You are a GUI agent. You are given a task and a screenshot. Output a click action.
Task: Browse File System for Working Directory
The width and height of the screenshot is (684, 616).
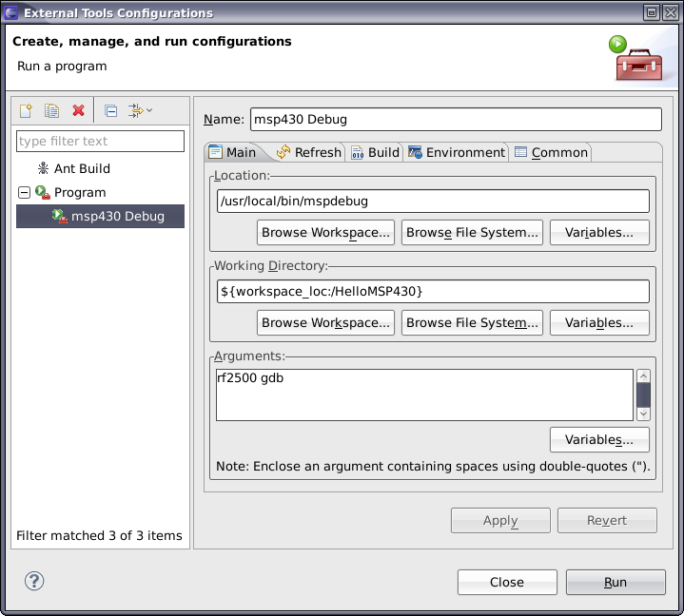pos(473,323)
